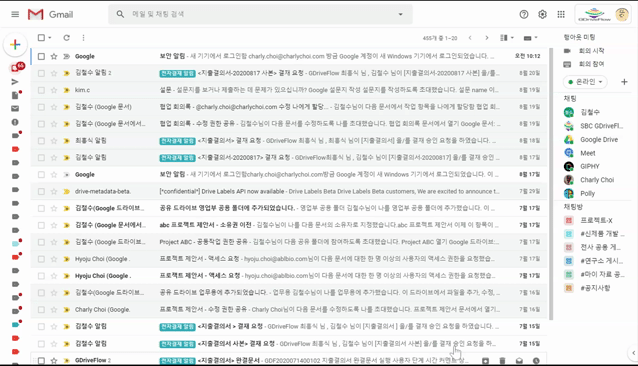This screenshot has width=638, height=366.
Task: Open the 프로젝트-X chat room
Action: (596, 220)
